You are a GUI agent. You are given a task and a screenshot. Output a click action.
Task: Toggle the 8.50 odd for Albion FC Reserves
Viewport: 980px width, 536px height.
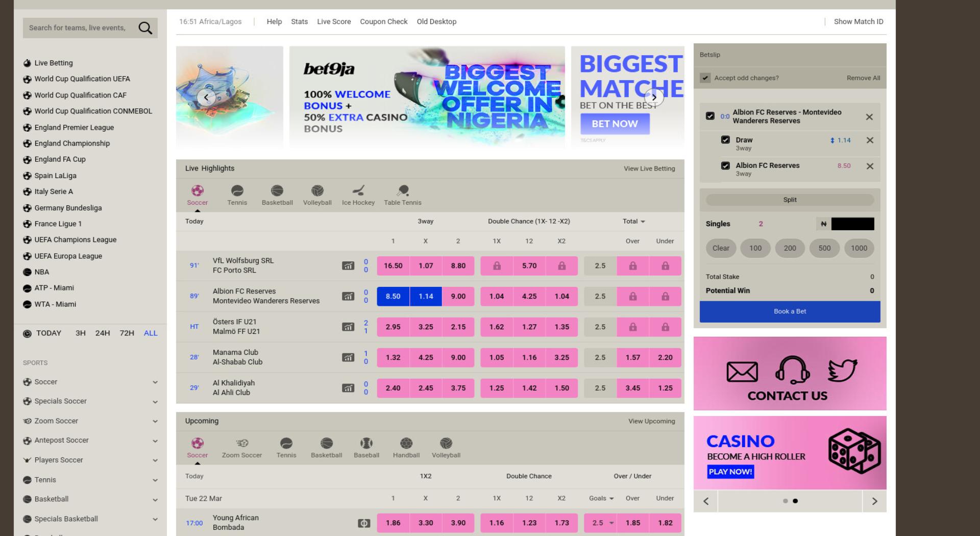pyautogui.click(x=393, y=296)
